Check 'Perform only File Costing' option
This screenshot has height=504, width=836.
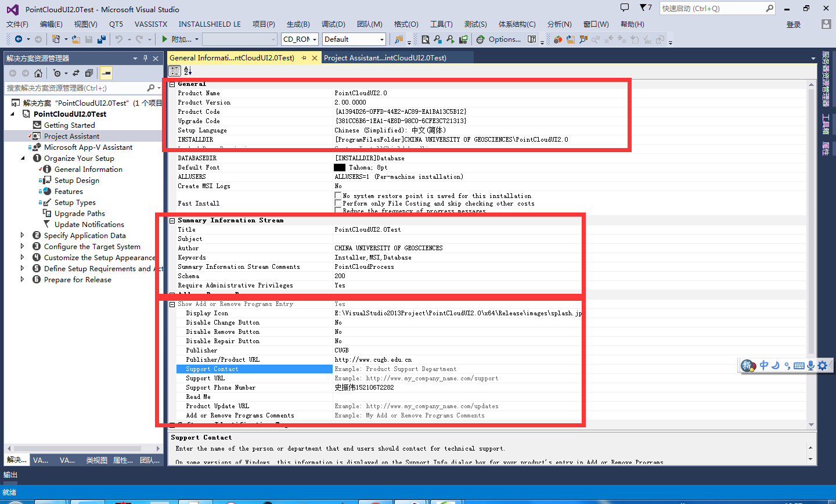(x=338, y=203)
